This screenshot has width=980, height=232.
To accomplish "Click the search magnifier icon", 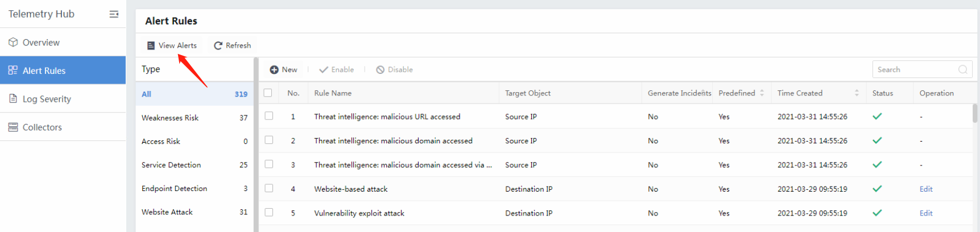I will click(x=962, y=70).
